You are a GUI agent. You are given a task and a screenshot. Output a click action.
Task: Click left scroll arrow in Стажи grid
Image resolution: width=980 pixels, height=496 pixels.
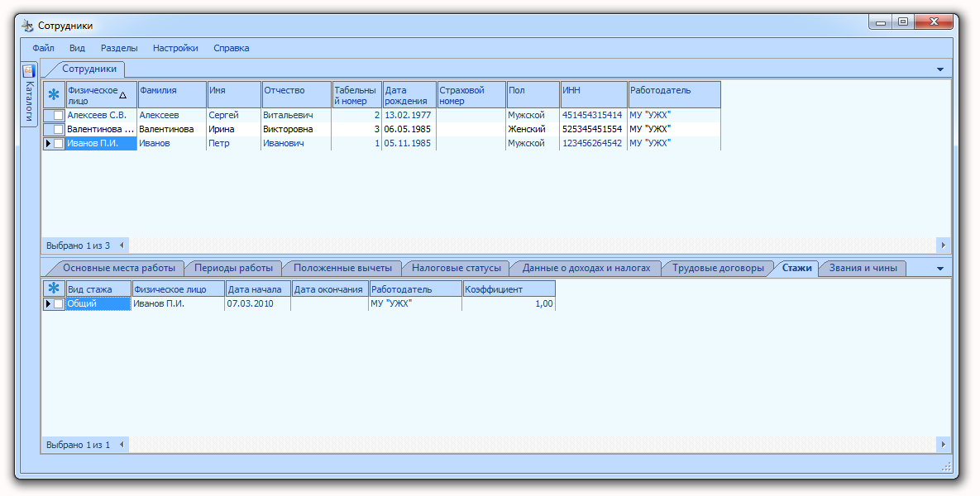[122, 445]
